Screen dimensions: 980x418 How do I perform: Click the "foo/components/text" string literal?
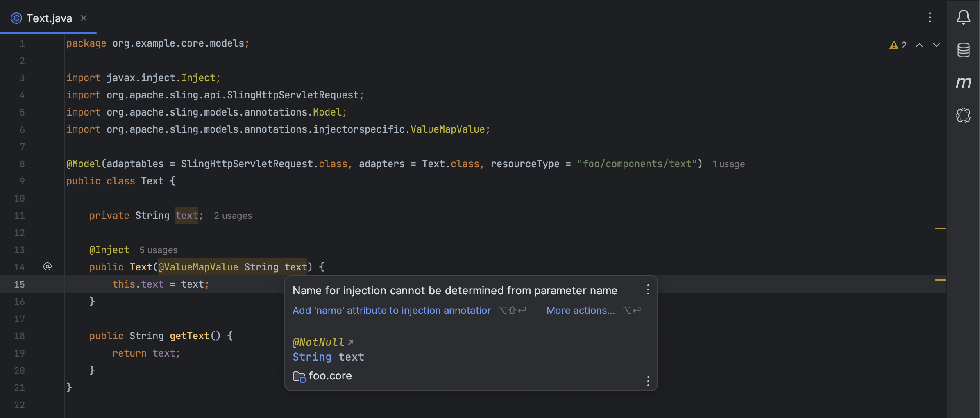click(x=637, y=164)
